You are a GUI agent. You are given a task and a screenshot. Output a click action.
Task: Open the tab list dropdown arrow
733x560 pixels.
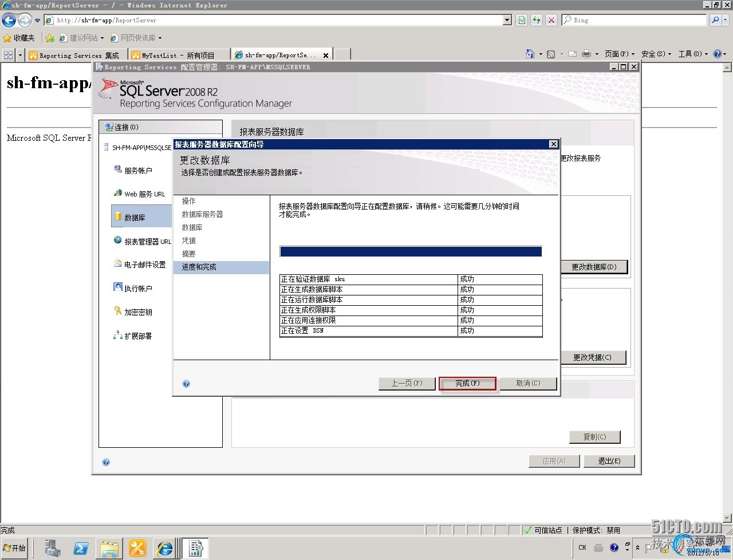[x=21, y=55]
